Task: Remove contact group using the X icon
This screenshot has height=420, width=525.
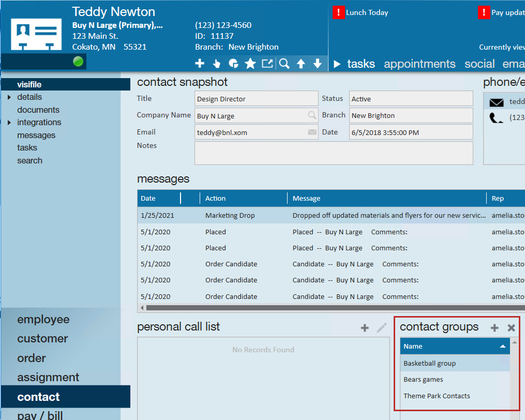Action: click(x=511, y=328)
